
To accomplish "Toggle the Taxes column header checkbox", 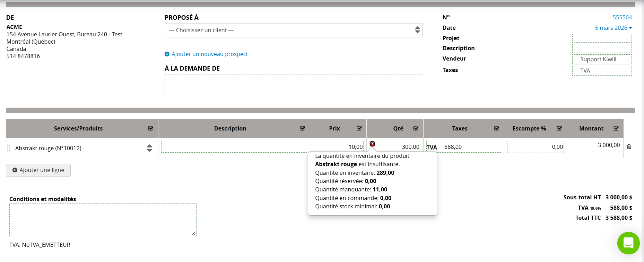I will [497, 128].
